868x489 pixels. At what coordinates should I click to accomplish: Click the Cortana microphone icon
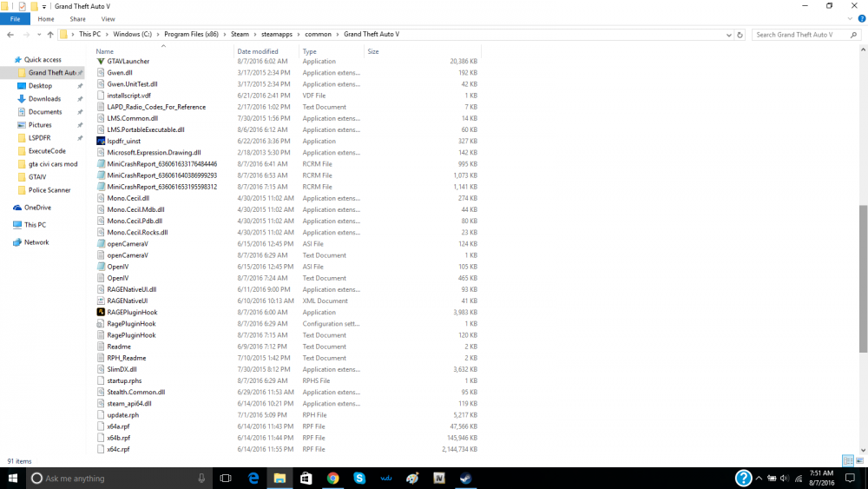201,478
